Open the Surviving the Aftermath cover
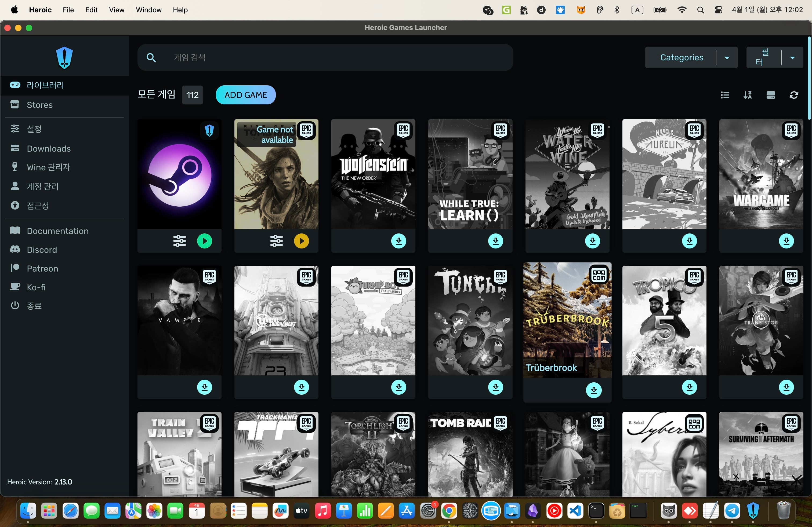The width and height of the screenshot is (812, 527). tap(761, 454)
